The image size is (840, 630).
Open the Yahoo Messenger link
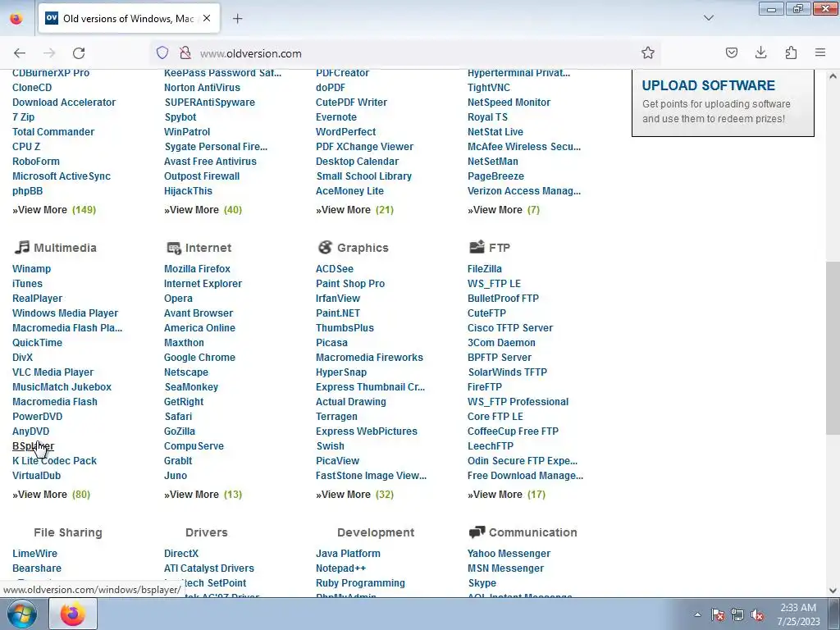[509, 554]
